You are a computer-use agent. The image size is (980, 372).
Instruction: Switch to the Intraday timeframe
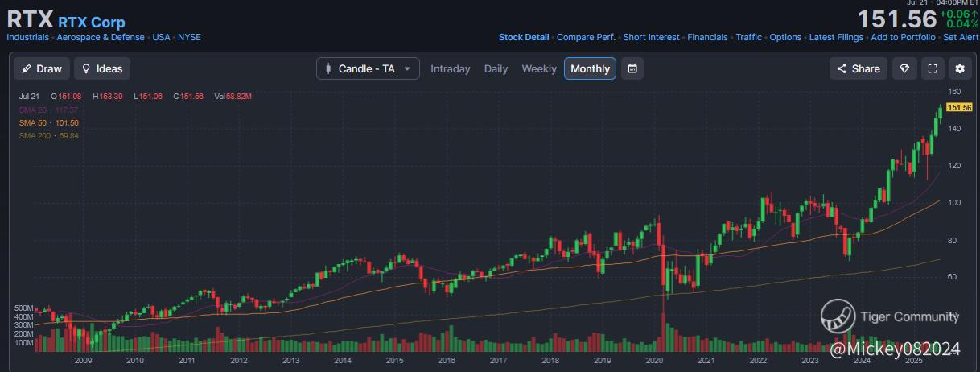450,68
